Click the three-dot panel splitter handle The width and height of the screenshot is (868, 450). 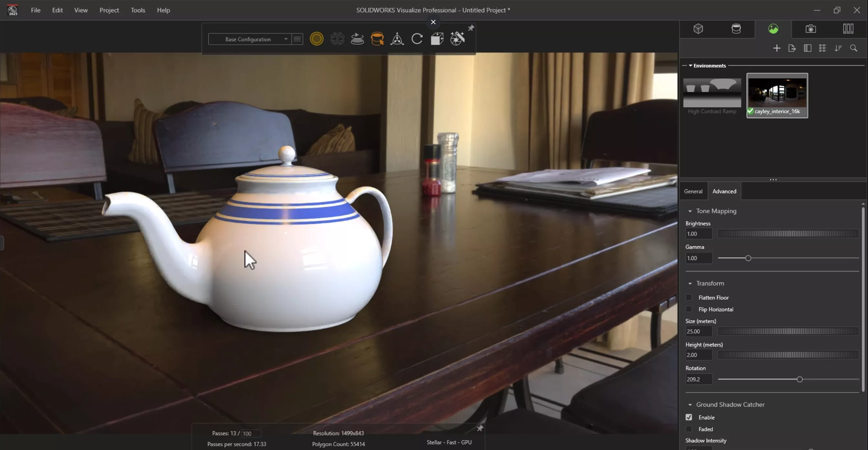[773, 180]
